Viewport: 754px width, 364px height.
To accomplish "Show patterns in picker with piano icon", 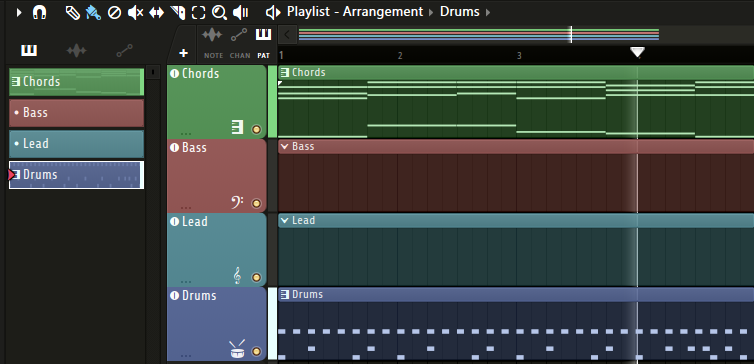I will pos(29,50).
